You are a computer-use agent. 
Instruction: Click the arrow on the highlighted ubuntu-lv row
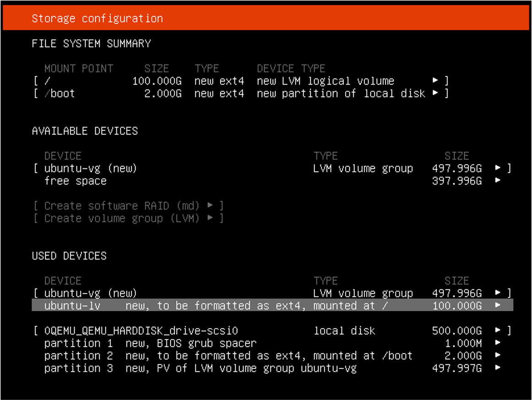pyautogui.click(x=498, y=305)
